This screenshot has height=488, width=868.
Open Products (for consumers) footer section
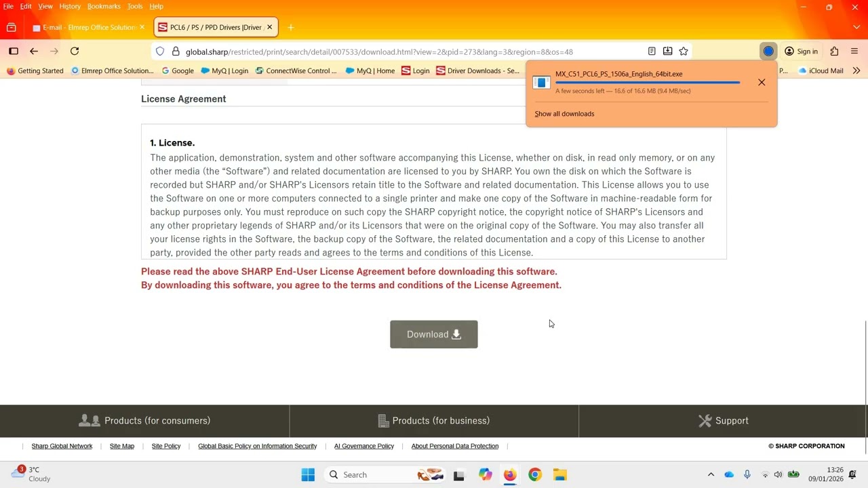(144, 421)
